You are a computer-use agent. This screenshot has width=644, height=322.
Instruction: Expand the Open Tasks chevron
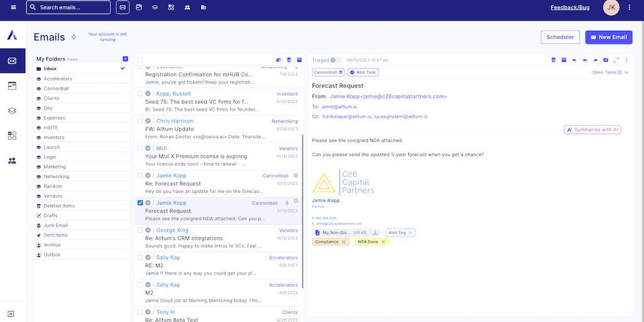(x=626, y=72)
